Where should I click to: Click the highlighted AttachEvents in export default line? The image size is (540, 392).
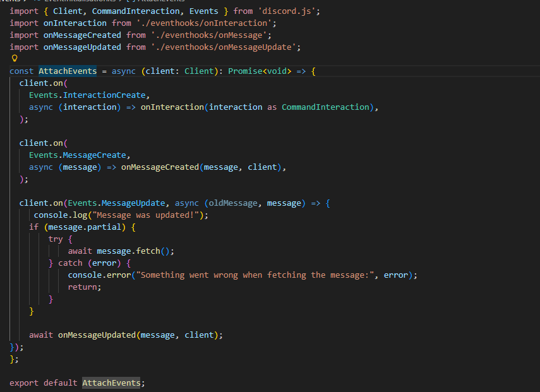coord(111,383)
